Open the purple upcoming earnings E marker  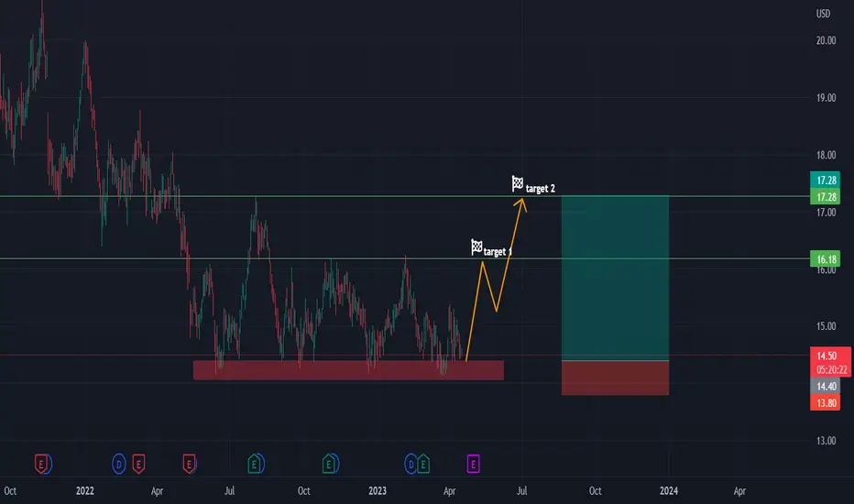point(473,464)
